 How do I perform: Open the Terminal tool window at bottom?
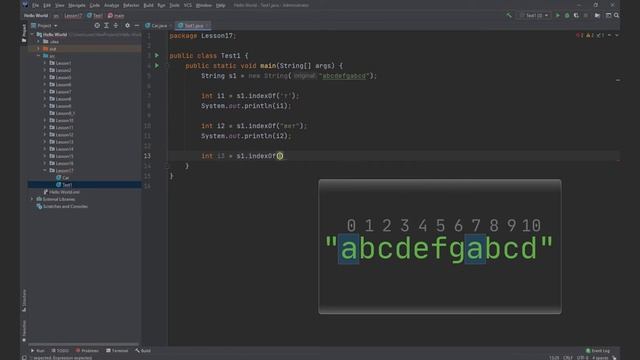pyautogui.click(x=117, y=351)
